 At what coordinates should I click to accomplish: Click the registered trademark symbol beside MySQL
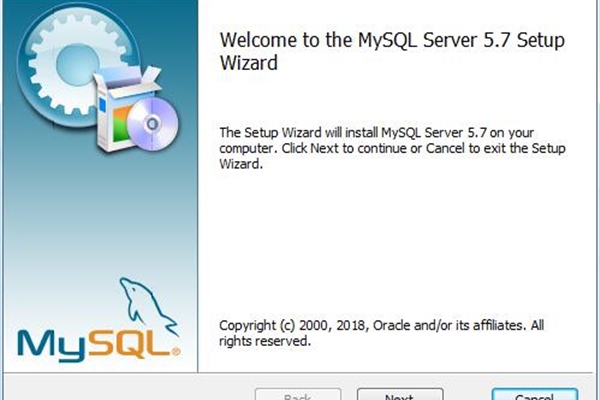tap(176, 351)
